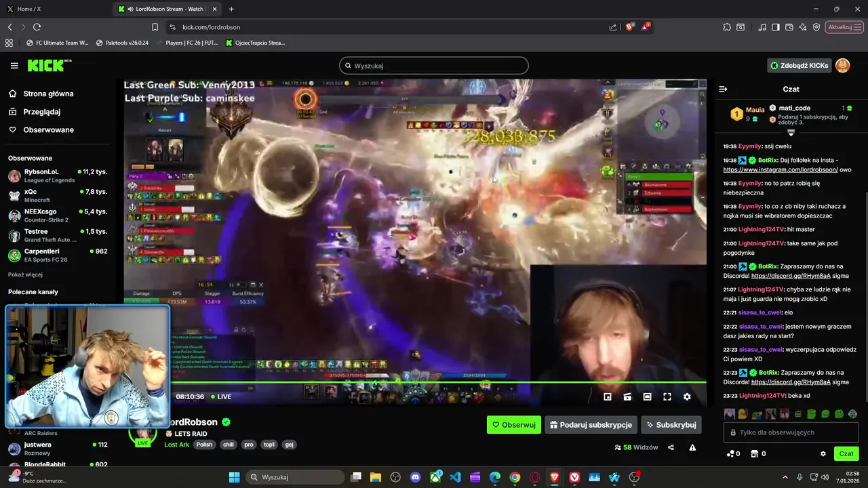Share the LordRobson stream

point(671,447)
